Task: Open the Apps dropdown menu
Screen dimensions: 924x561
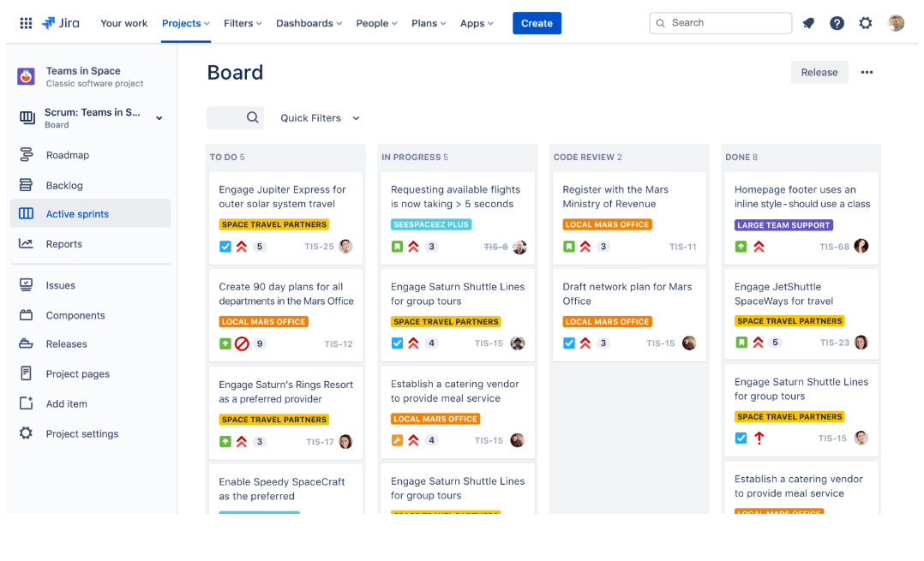Action: (x=477, y=23)
